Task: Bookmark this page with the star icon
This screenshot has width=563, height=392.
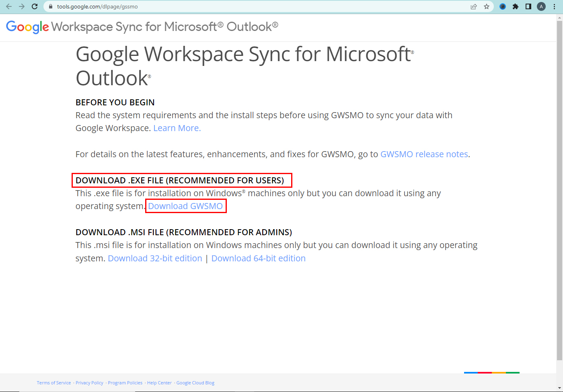Action: [x=487, y=6]
